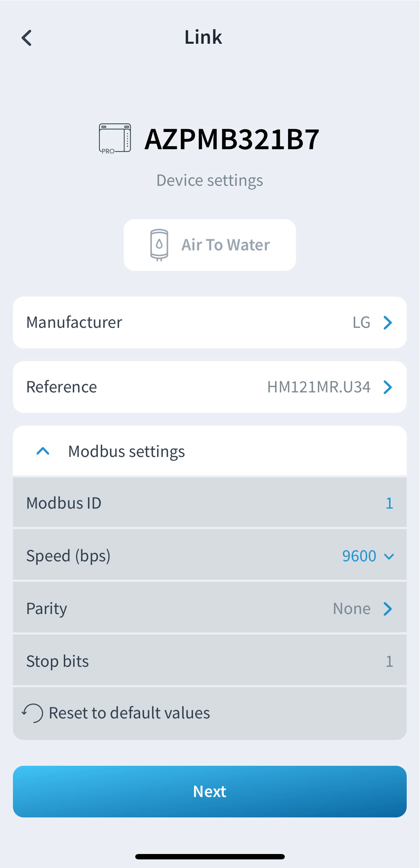Collapse the Modbus settings section
The width and height of the screenshot is (420, 868).
click(43, 451)
